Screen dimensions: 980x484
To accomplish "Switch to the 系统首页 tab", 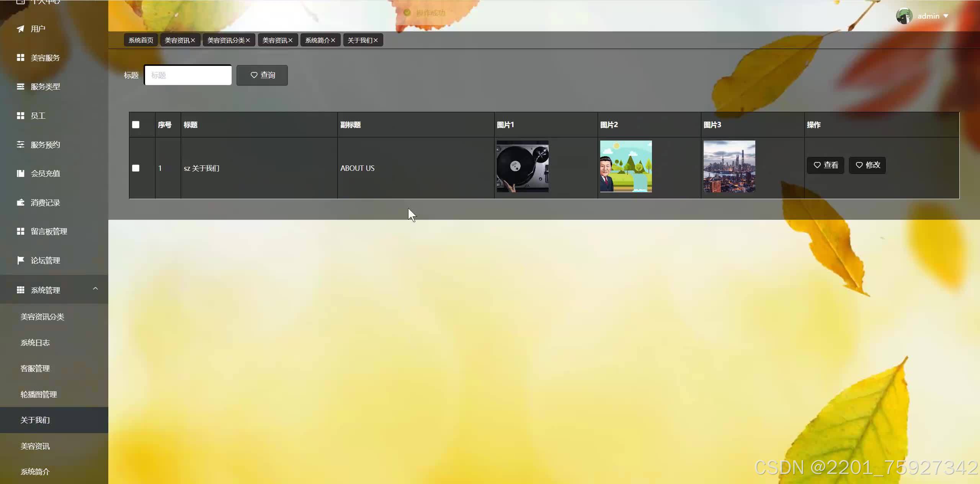I will (x=141, y=40).
